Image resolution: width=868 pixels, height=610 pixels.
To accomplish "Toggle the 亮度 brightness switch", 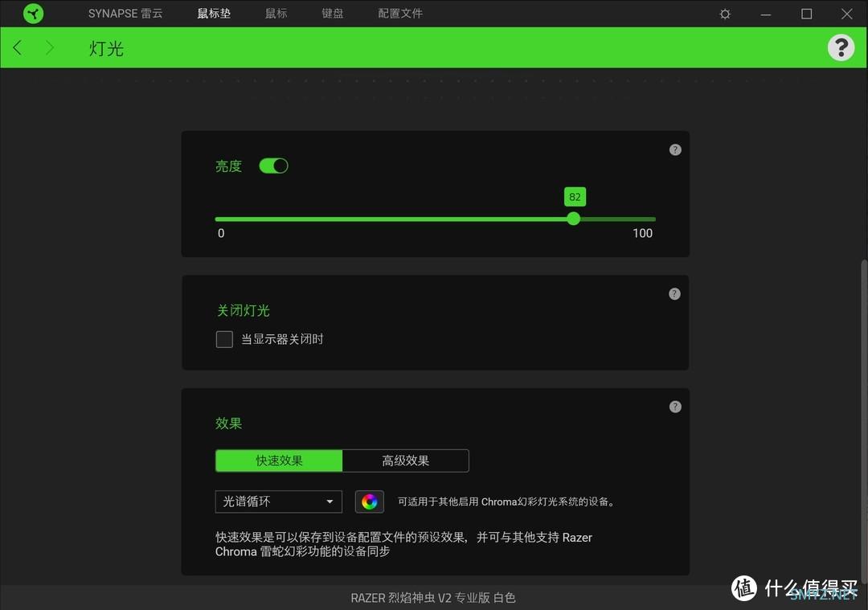I will (x=273, y=166).
